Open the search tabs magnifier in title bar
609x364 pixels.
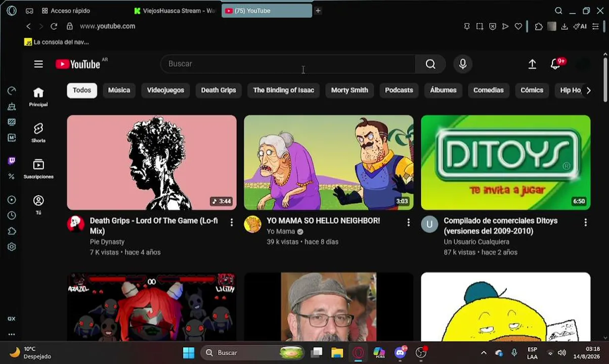[558, 11]
